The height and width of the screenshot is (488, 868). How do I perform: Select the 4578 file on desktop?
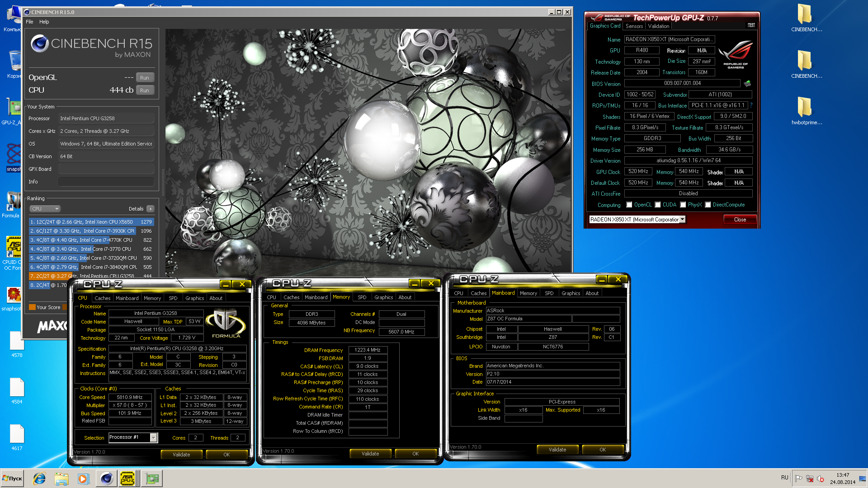17,344
